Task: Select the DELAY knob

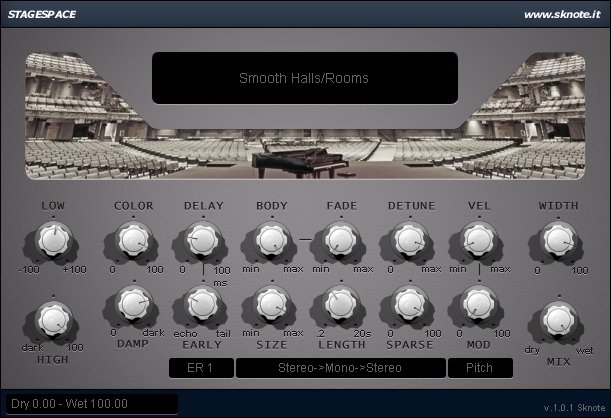Action: pos(203,240)
